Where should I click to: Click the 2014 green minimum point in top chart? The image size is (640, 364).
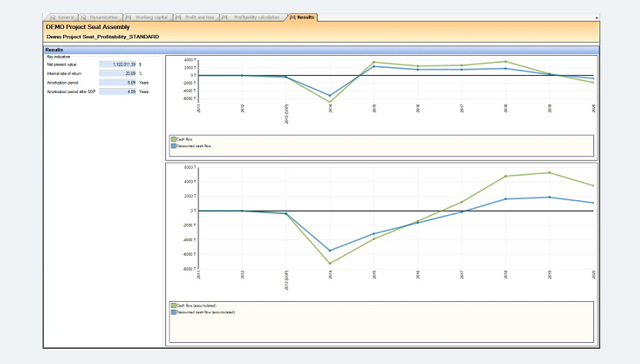(x=330, y=102)
